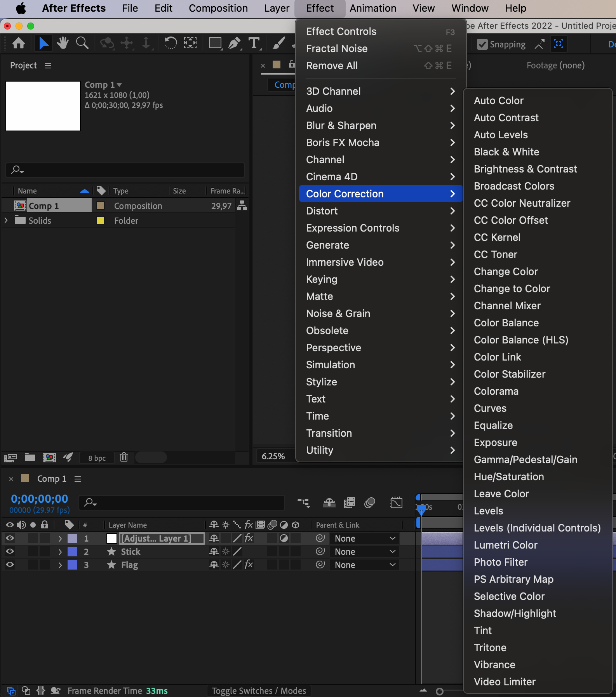
Task: Delete selected project item with trash icon
Action: pyautogui.click(x=124, y=457)
